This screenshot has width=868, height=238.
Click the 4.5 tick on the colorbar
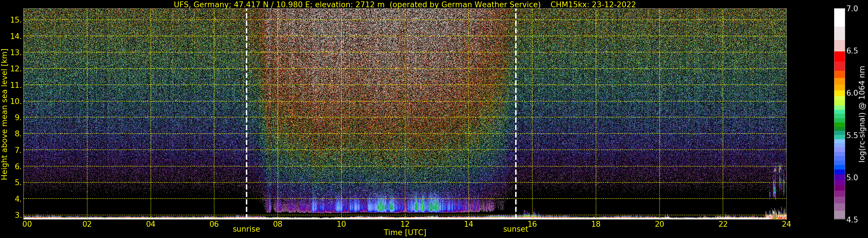pyautogui.click(x=852, y=220)
